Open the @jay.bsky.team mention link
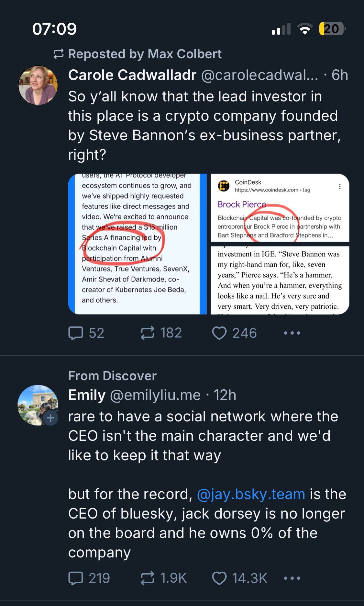 tap(251, 494)
